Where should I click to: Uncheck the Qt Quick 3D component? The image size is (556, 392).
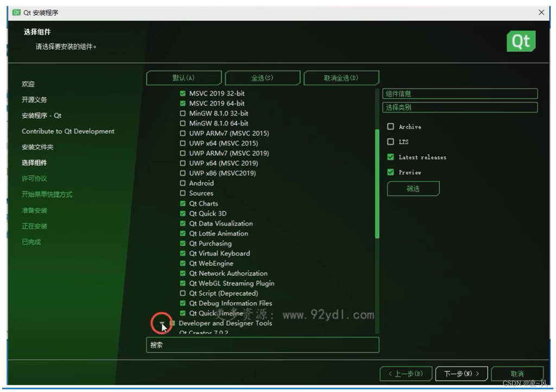(182, 213)
